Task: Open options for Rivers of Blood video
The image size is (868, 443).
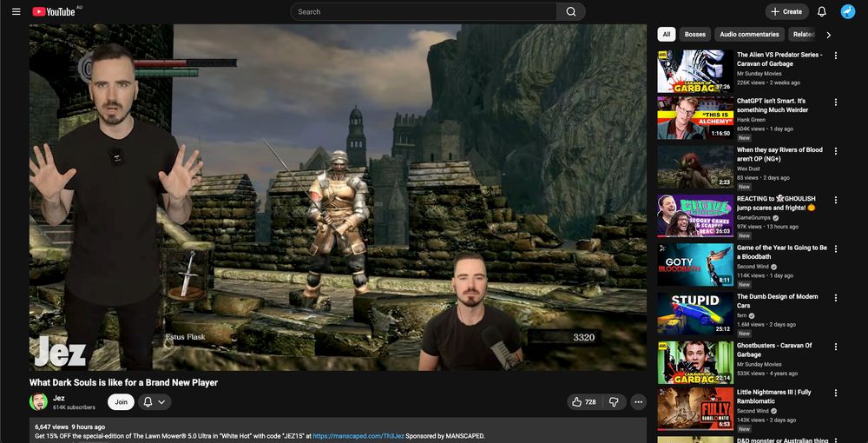Action: [x=835, y=150]
